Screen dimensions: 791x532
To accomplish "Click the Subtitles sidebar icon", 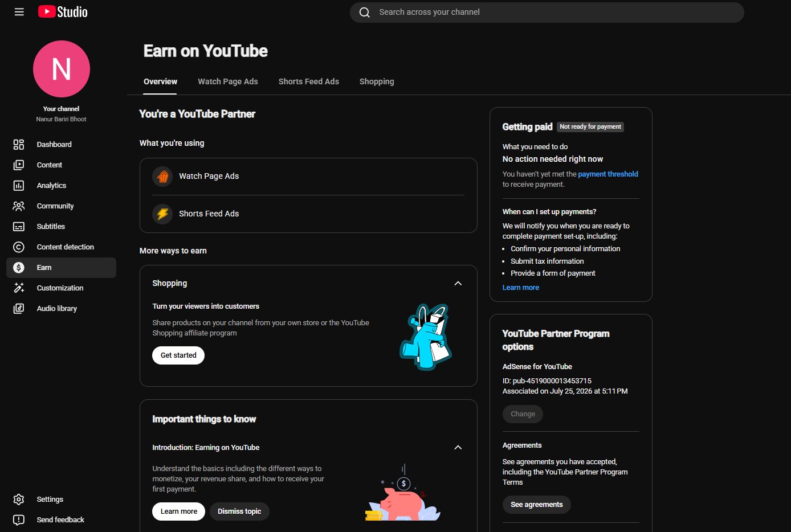I will pyautogui.click(x=19, y=227).
